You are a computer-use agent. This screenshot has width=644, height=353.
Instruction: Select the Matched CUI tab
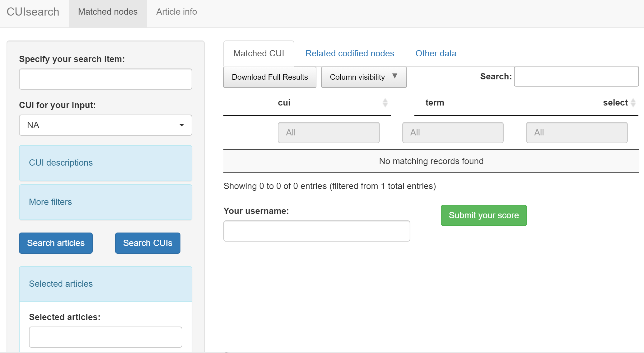[259, 54]
